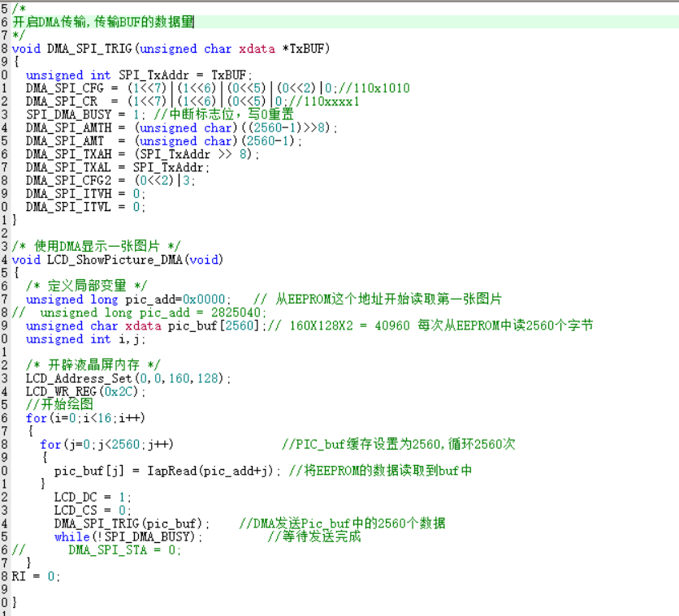The image size is (679, 616).
Task: Click the comment //等待发送完成
Action: coord(314,536)
